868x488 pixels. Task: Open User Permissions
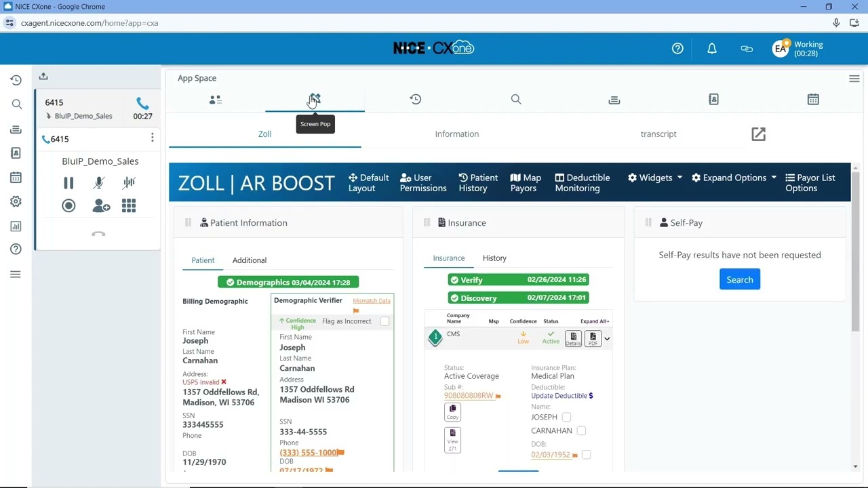[x=423, y=183]
